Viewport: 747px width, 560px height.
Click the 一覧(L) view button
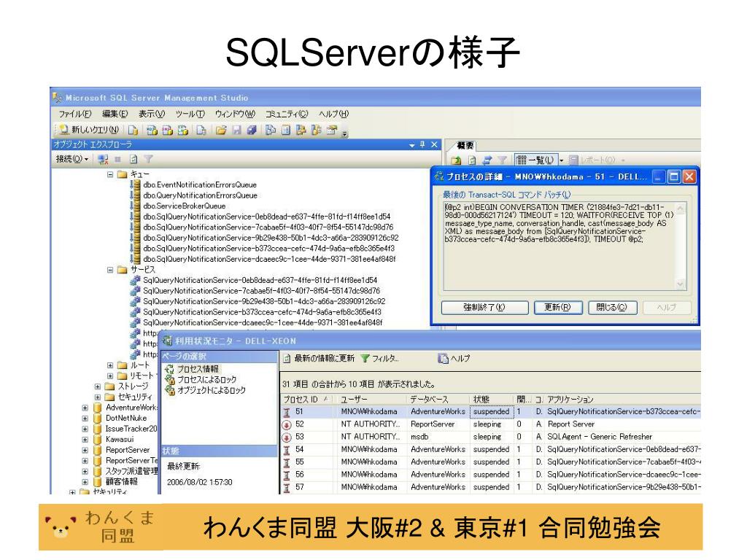pyautogui.click(x=535, y=160)
